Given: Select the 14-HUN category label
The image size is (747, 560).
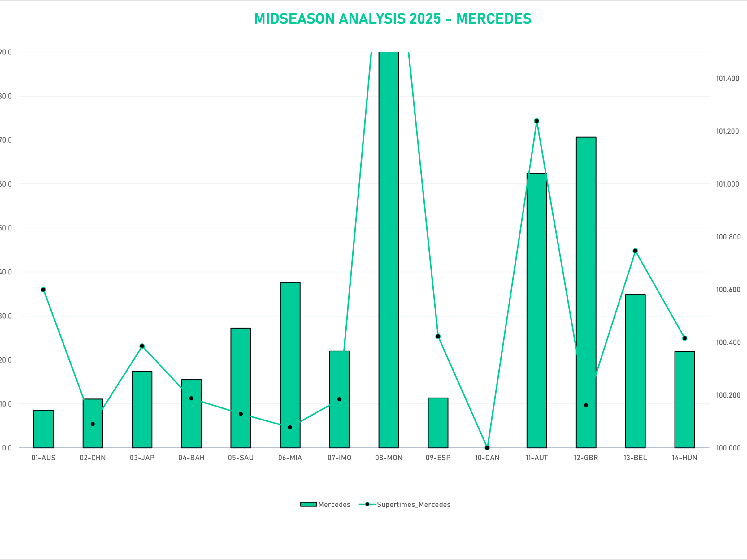Looking at the screenshot, I should coord(684,458).
